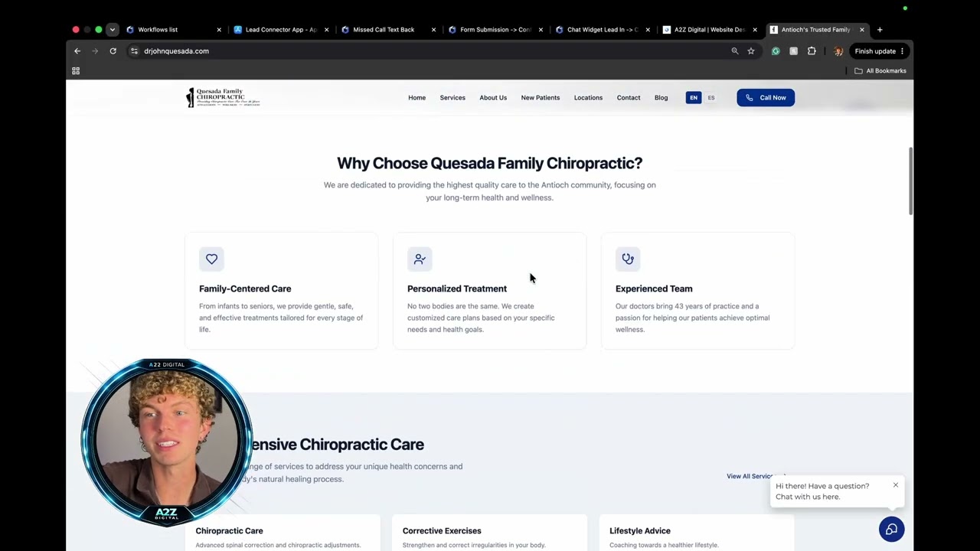The width and height of the screenshot is (980, 551).
Task: Click the View All Services link
Action: [x=756, y=476]
